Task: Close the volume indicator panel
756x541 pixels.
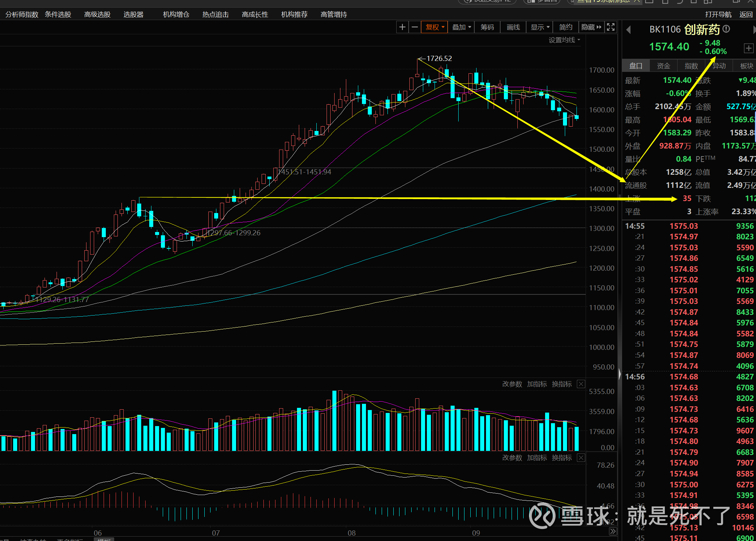Action: tap(581, 384)
